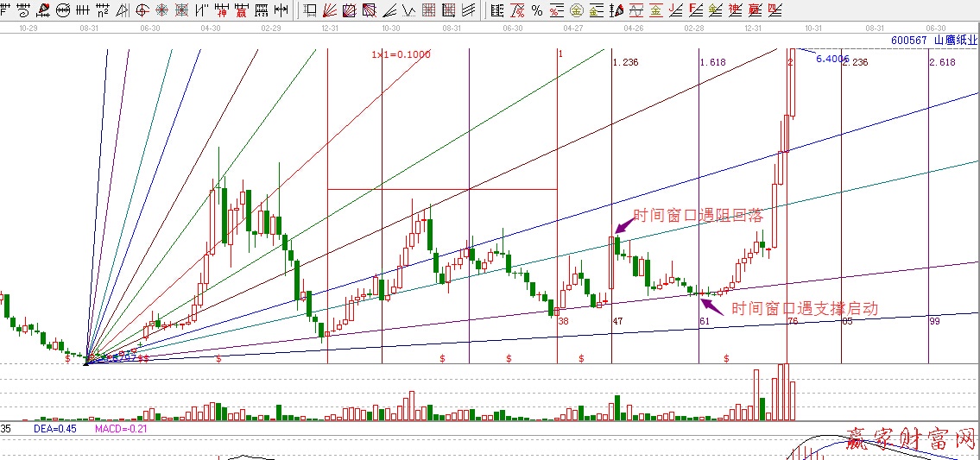Select the n² time lines tool

coord(102,10)
